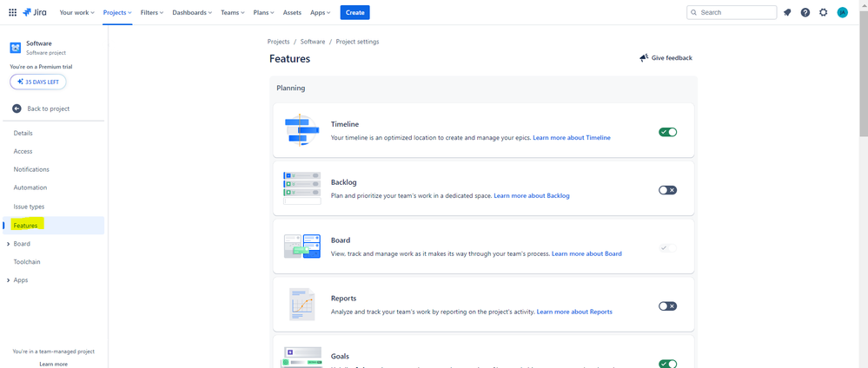Viewport: 868px width, 368px height.
Task: Click the disabled Board feature toggle
Action: click(x=667, y=248)
